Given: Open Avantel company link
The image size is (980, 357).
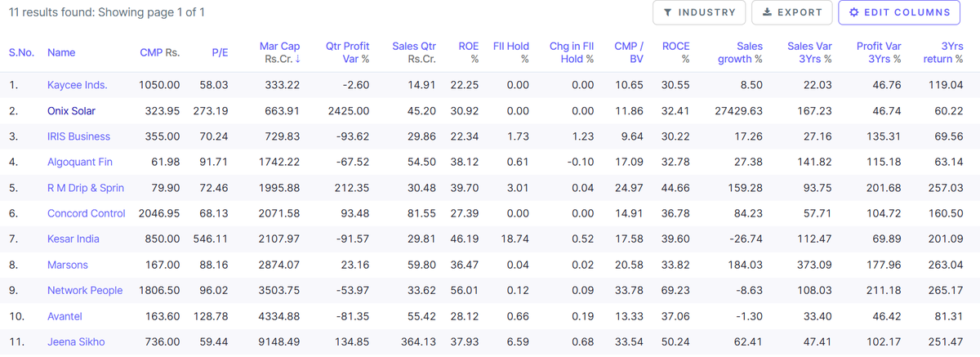Looking at the screenshot, I should (x=65, y=316).
